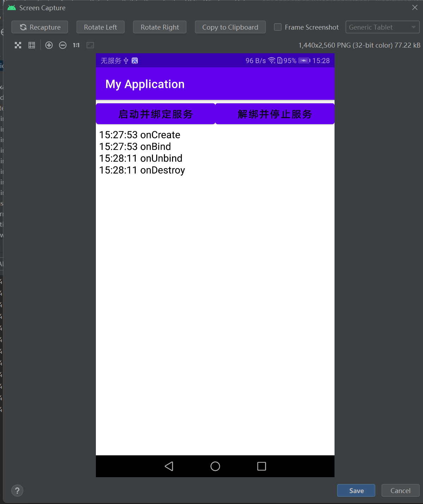Viewport: 423px width, 504px height.
Task: Click the 96 B/s network speed text
Action: point(256,61)
